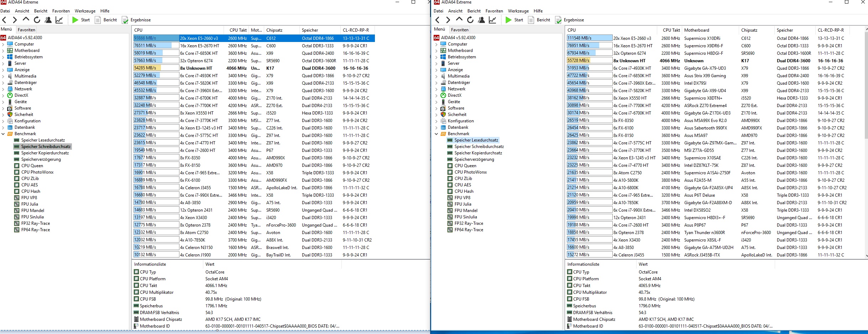Expand the Netzwerk node in right window tree
868x334 pixels.
(x=436, y=89)
